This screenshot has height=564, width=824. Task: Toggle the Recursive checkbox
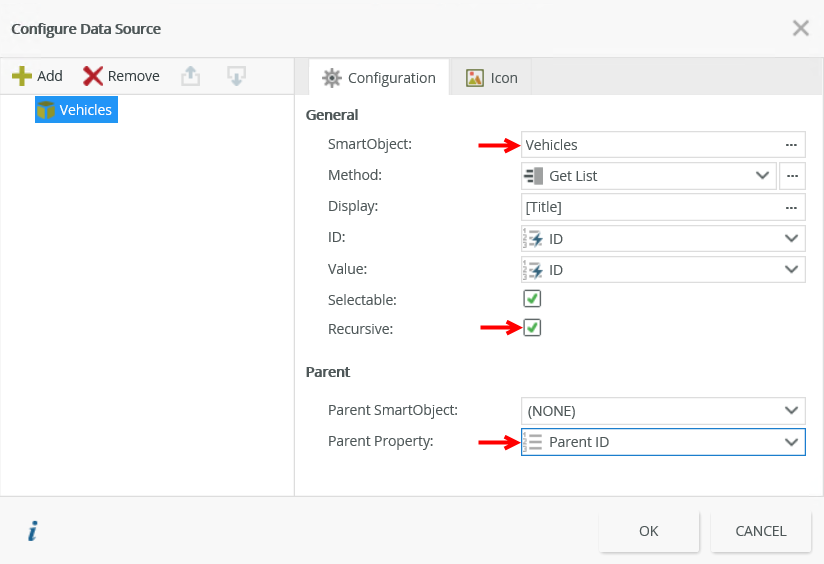tap(532, 327)
